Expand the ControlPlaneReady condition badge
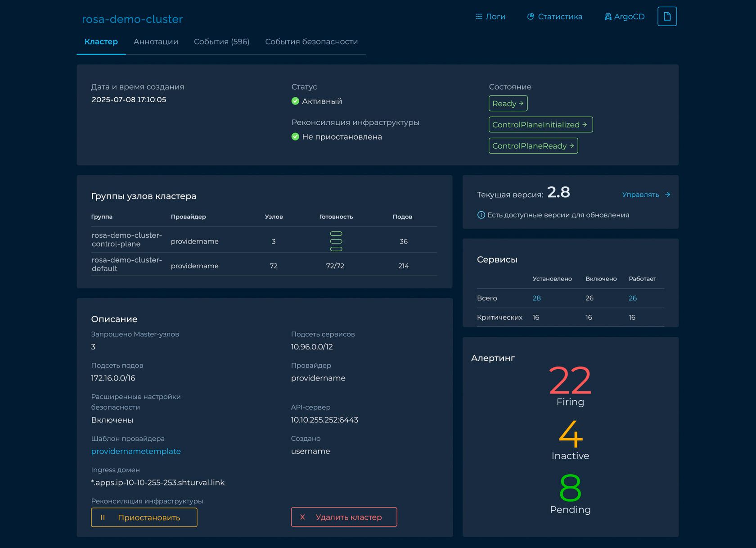This screenshot has width=756, height=548. 533,146
